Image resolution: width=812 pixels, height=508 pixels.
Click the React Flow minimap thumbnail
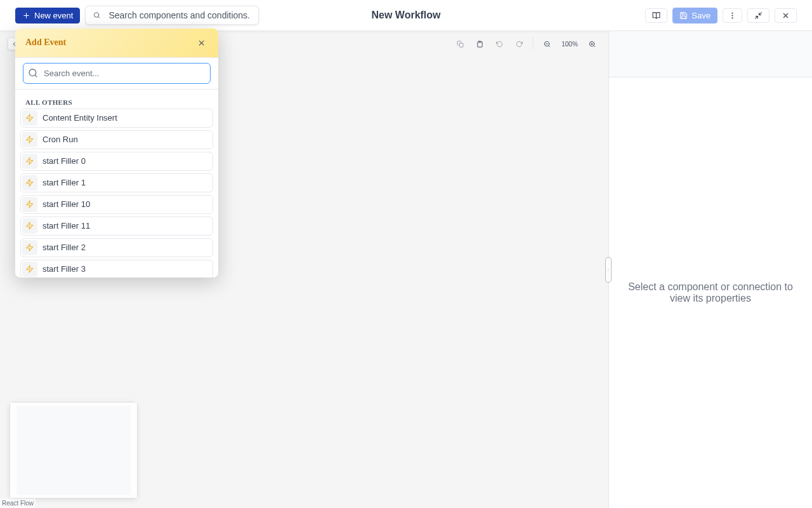(73, 450)
